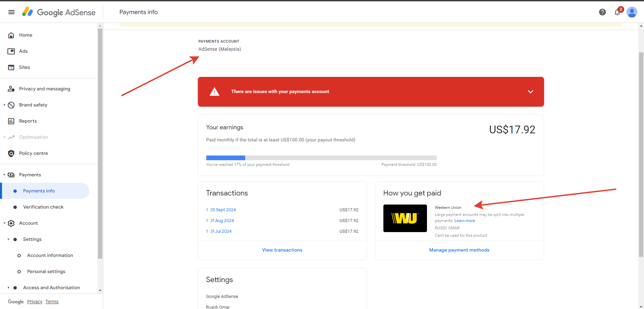Image resolution: width=644 pixels, height=309 pixels.
Task: Click the Google AdSense logo
Action: pyautogui.click(x=59, y=12)
